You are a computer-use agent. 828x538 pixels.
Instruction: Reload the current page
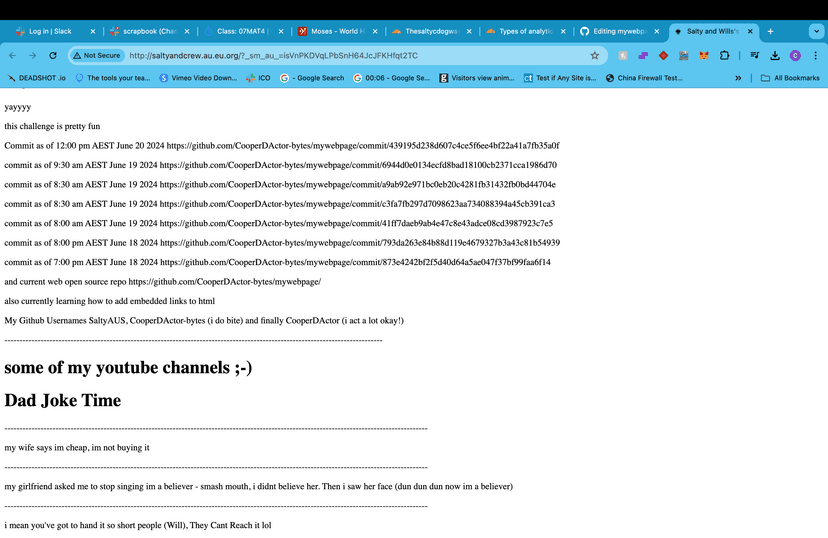(53, 55)
